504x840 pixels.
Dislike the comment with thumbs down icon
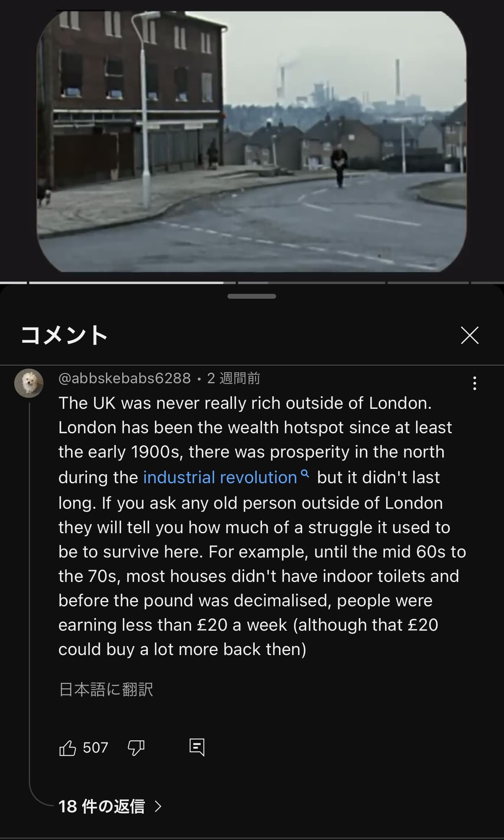[136, 748]
